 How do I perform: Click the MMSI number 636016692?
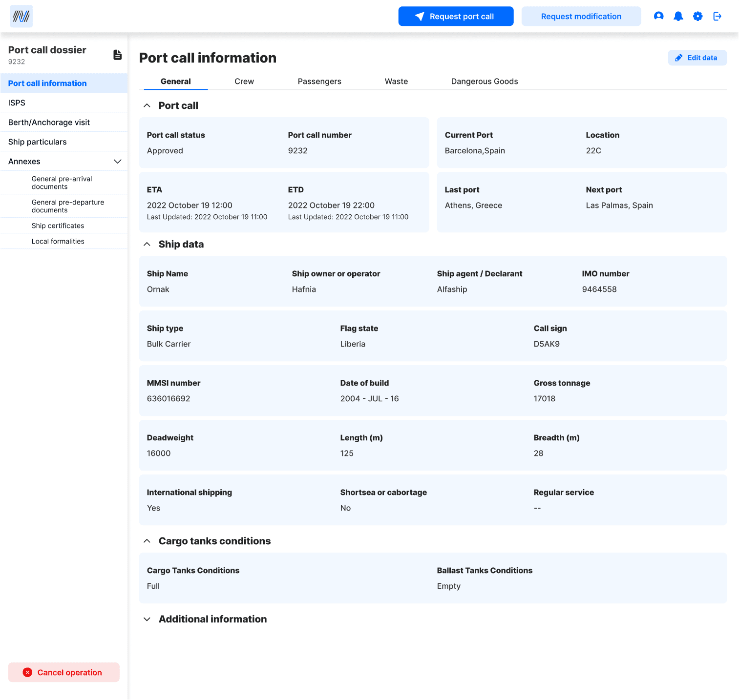(169, 398)
